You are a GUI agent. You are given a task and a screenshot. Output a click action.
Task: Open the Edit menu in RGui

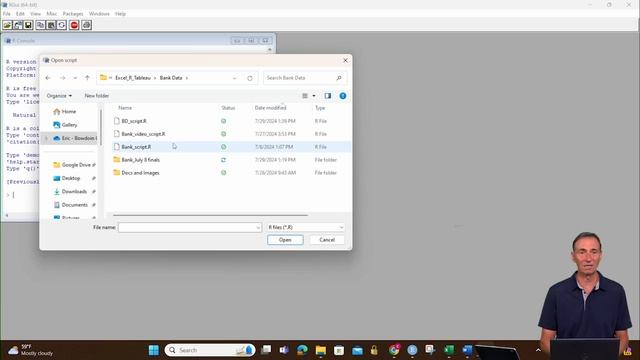(x=20, y=14)
